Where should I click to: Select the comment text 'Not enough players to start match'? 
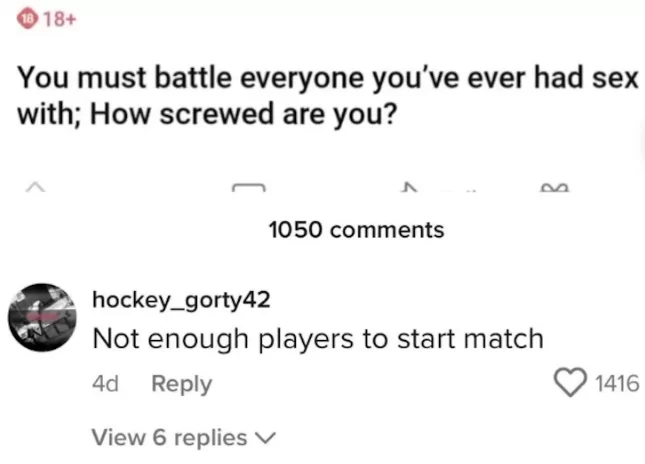click(x=317, y=339)
